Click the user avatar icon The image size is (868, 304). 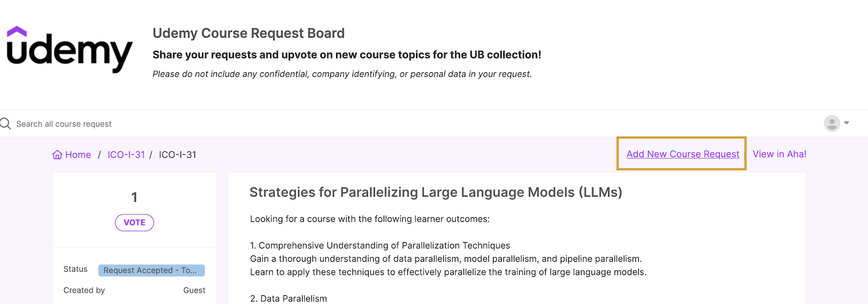click(x=832, y=123)
